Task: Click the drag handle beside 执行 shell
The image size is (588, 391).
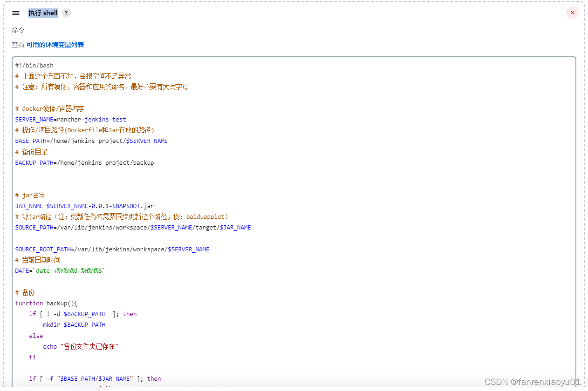Action: point(16,13)
